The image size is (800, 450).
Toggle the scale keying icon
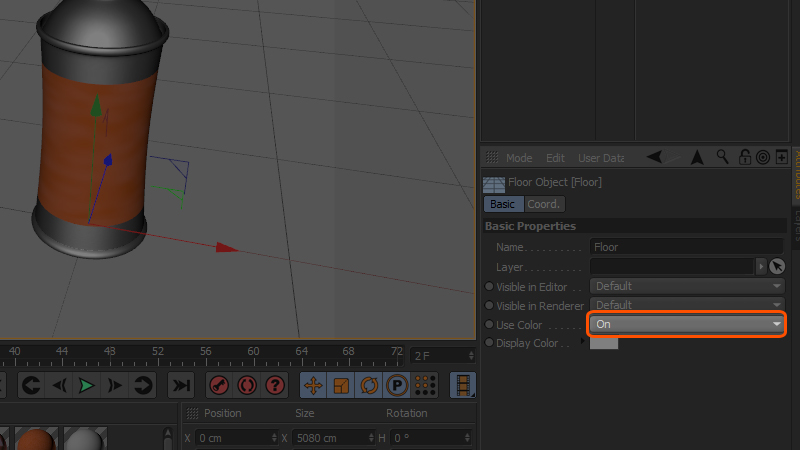tap(341, 385)
